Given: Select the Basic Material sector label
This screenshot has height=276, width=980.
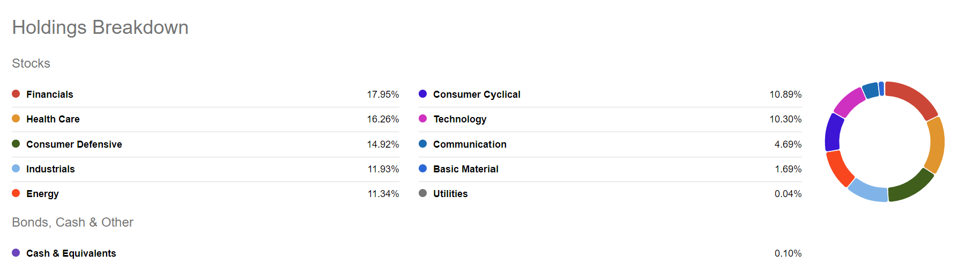Looking at the screenshot, I should [x=466, y=169].
